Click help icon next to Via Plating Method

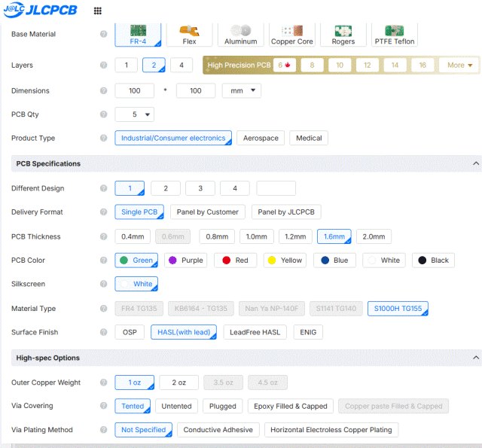click(x=104, y=430)
